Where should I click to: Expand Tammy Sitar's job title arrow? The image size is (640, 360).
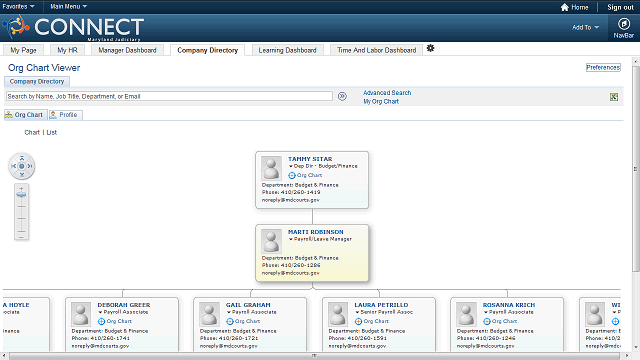pos(291,166)
